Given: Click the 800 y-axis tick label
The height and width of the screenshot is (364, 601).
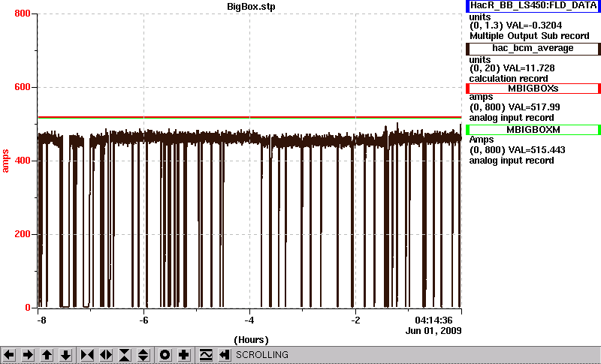Looking at the screenshot, I should tap(23, 14).
